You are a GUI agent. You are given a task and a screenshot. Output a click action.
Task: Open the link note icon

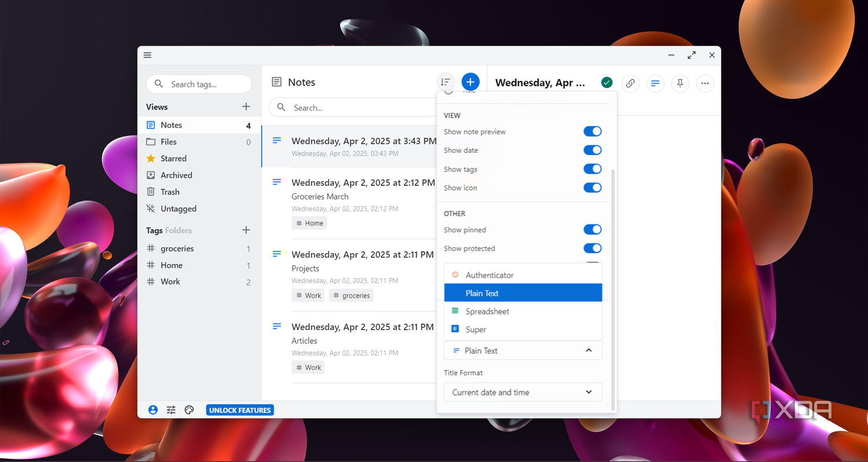[630, 83]
